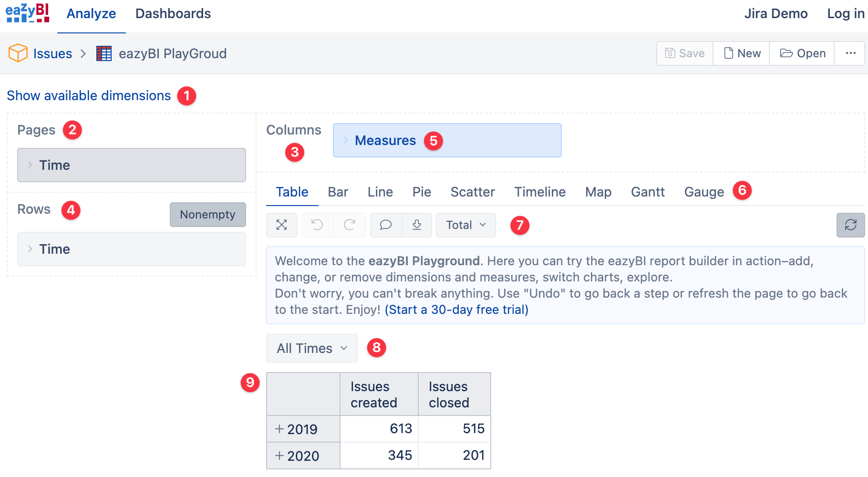Click the report table icon beside eazyBI PlayGroud
Image resolution: width=868 pixels, height=477 pixels.
tap(104, 53)
